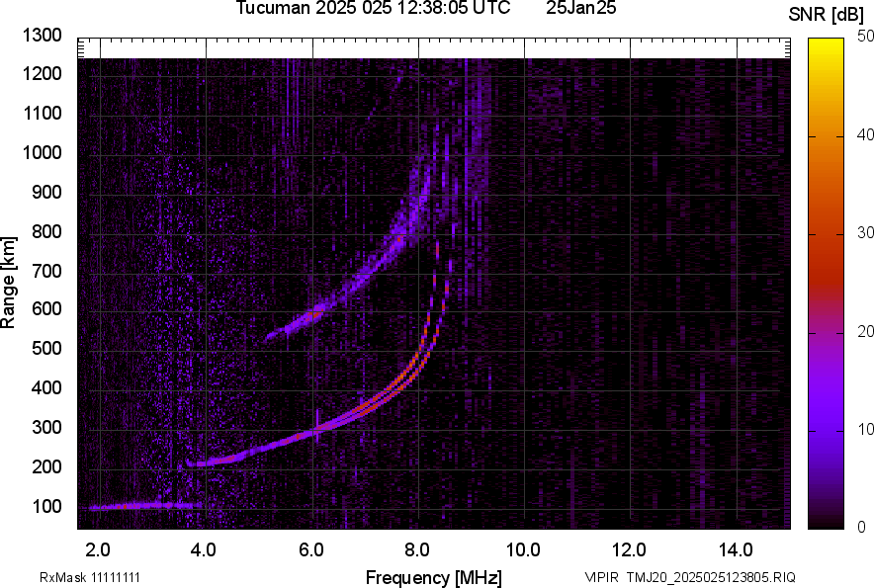This screenshot has height=588, width=874.
Task: Click the range tick label '1200'
Action: 42,73
